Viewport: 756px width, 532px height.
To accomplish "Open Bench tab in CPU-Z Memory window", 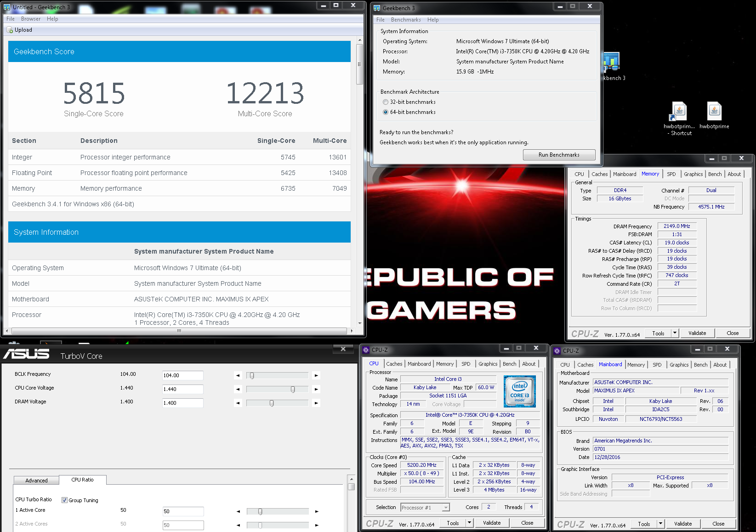I will tap(715, 174).
